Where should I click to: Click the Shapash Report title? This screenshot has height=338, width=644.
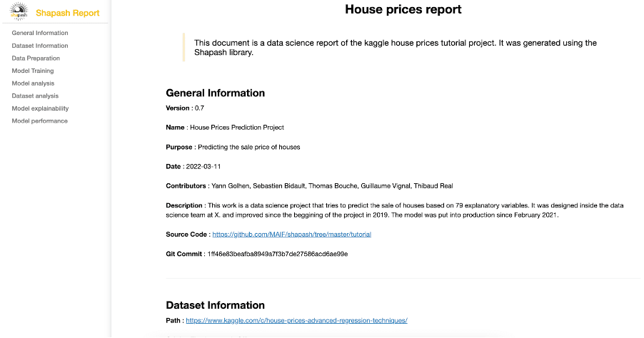[67, 13]
